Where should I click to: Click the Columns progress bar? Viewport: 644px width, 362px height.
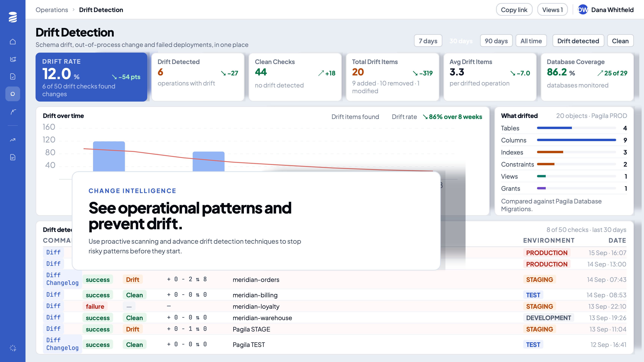pos(576,140)
